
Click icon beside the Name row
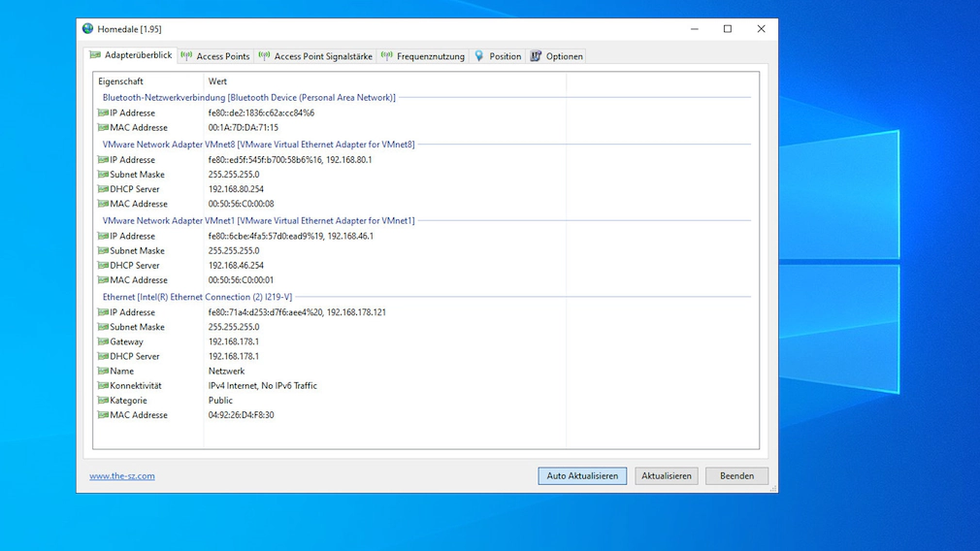[103, 371]
